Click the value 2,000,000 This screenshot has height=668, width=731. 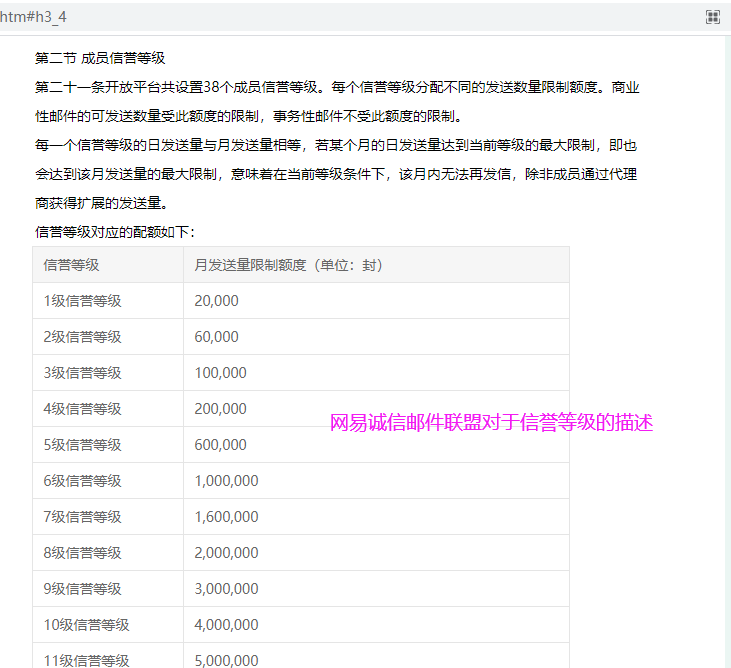[226, 553]
